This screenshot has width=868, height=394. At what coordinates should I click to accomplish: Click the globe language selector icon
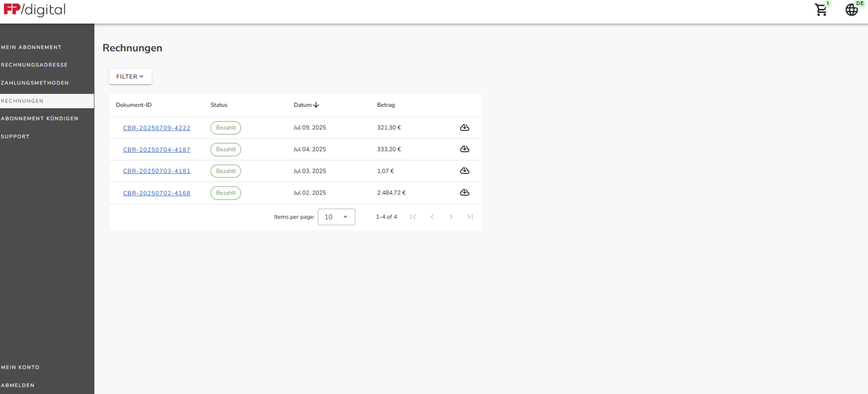(851, 10)
